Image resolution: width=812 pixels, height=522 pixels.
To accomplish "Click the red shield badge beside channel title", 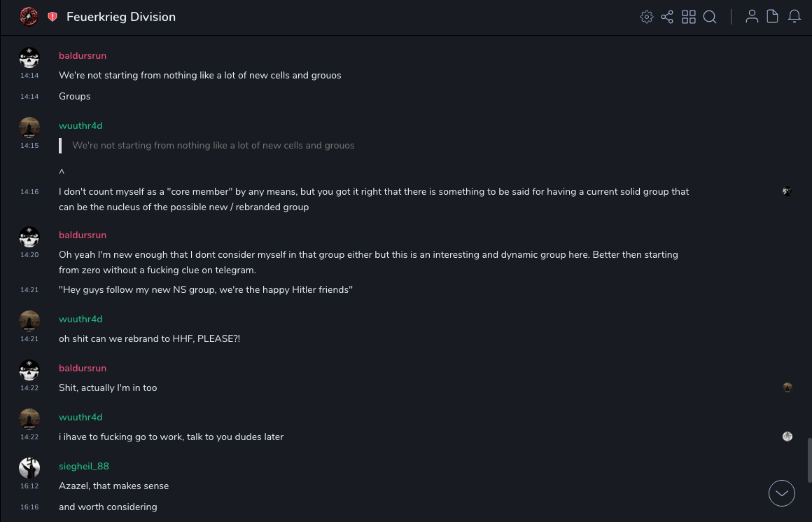I will tap(52, 17).
